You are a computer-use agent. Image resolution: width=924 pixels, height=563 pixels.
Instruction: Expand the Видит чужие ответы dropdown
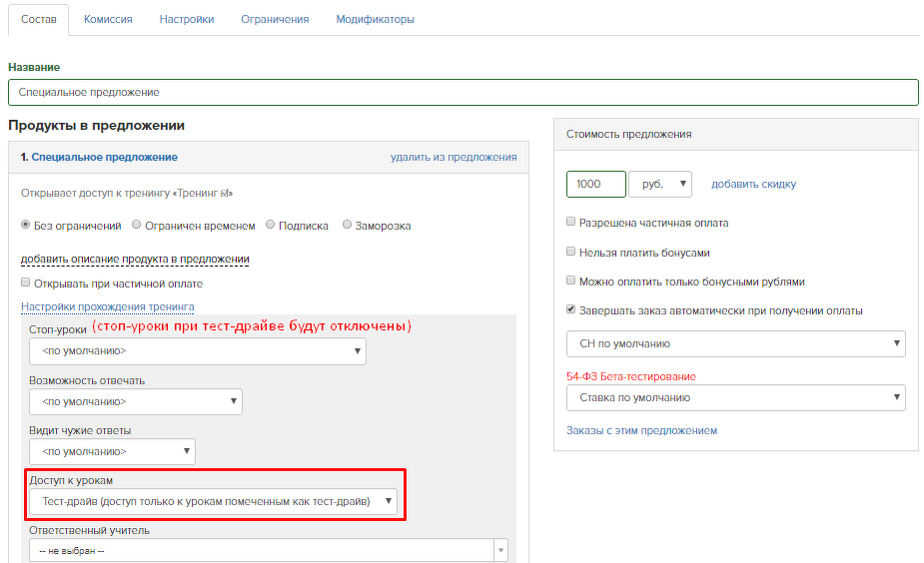click(112, 451)
